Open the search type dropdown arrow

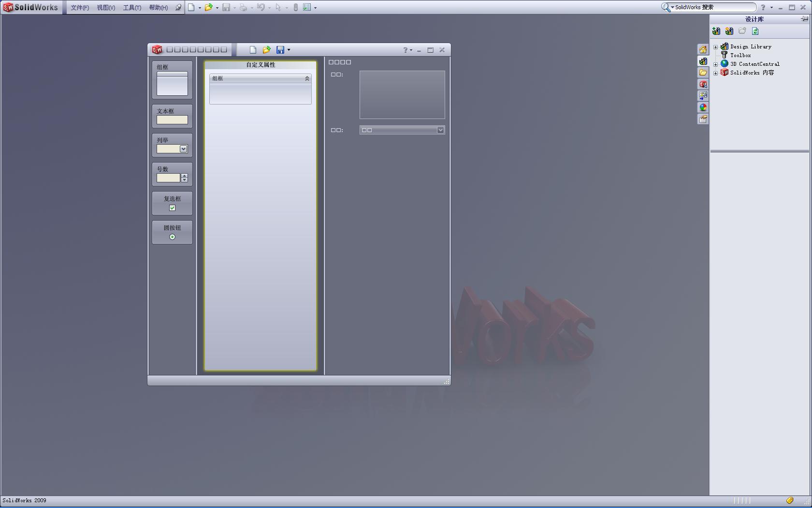[672, 7]
